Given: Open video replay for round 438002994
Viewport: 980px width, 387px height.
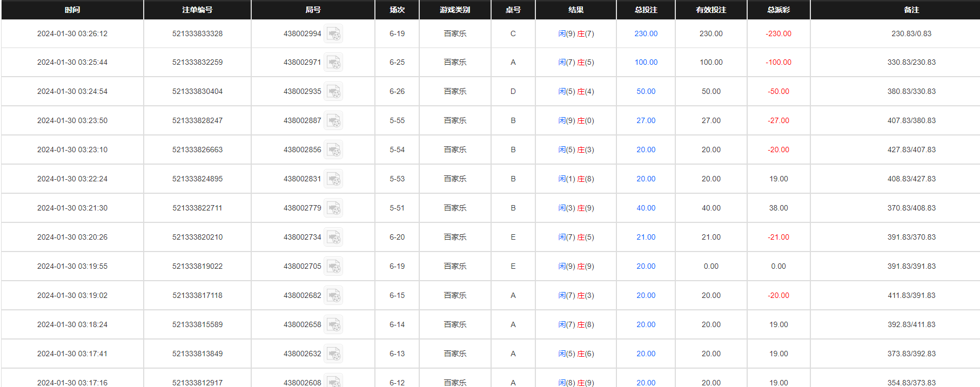Looking at the screenshot, I should pyautogui.click(x=333, y=34).
